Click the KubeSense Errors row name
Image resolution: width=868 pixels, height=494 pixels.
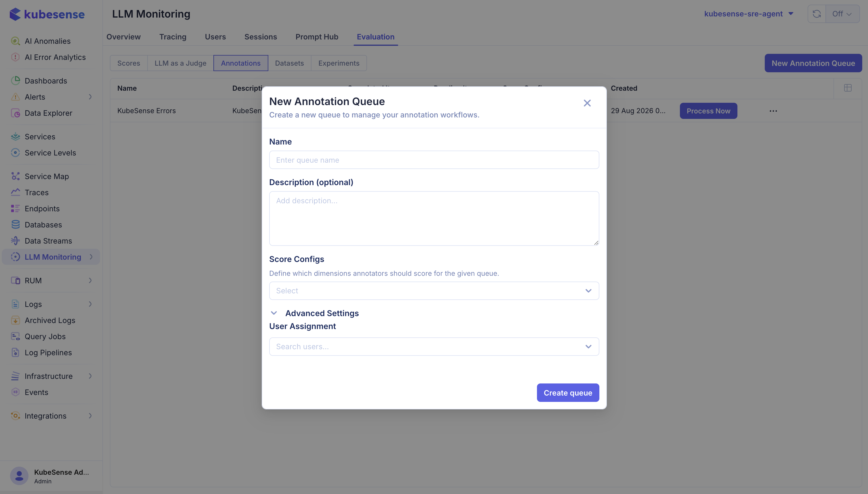tap(146, 111)
